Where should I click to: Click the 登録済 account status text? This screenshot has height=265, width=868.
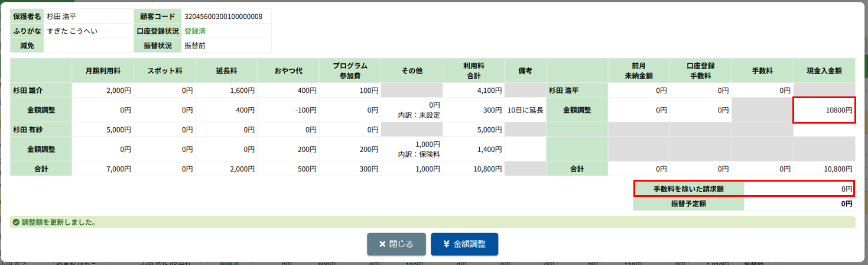pyautogui.click(x=195, y=31)
